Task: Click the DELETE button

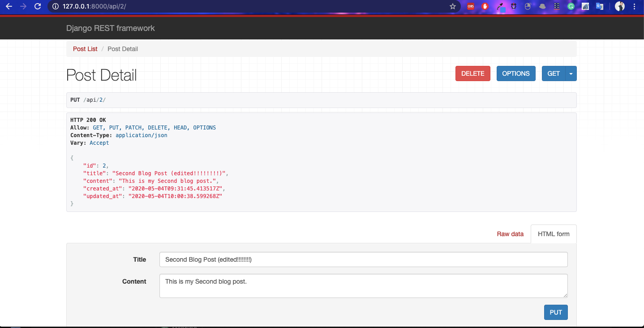Action: pos(473,73)
